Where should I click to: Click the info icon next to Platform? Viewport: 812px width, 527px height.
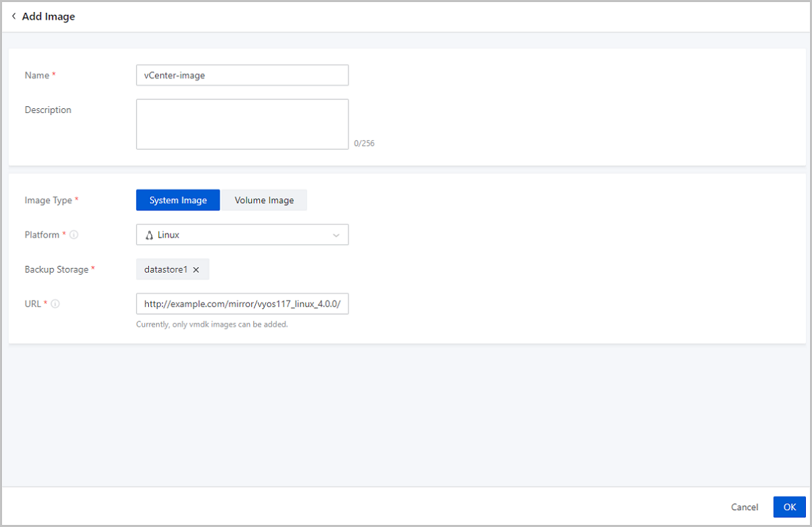point(74,235)
